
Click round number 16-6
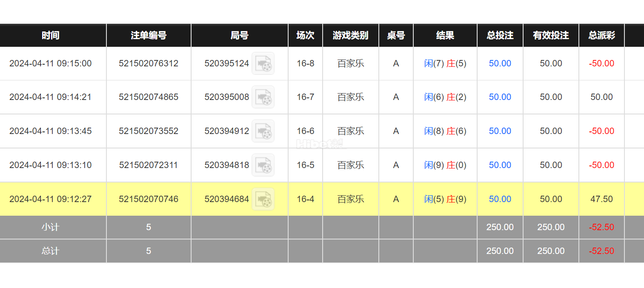click(x=305, y=131)
